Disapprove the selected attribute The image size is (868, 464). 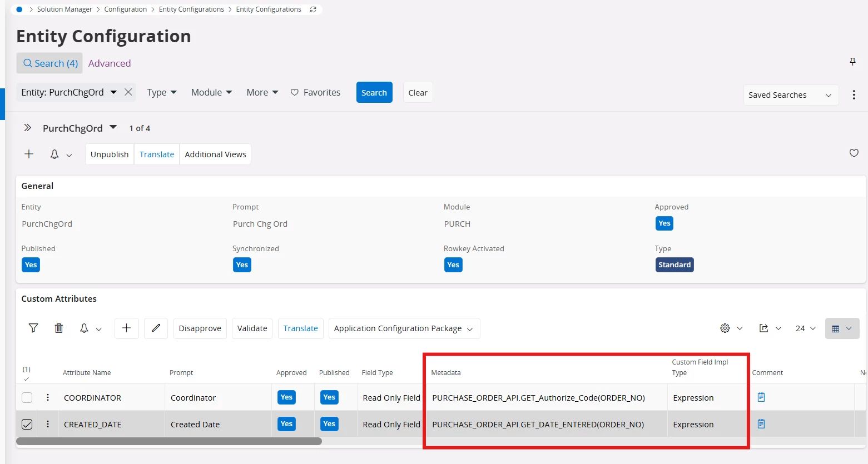(x=200, y=328)
